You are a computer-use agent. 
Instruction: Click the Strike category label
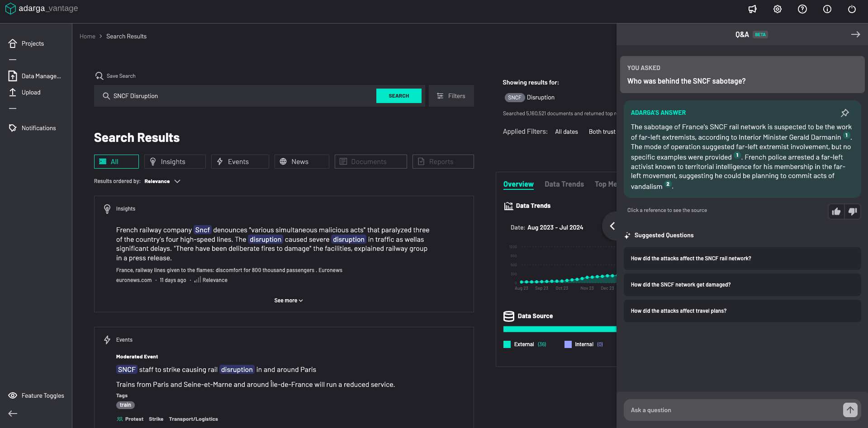[156, 419]
